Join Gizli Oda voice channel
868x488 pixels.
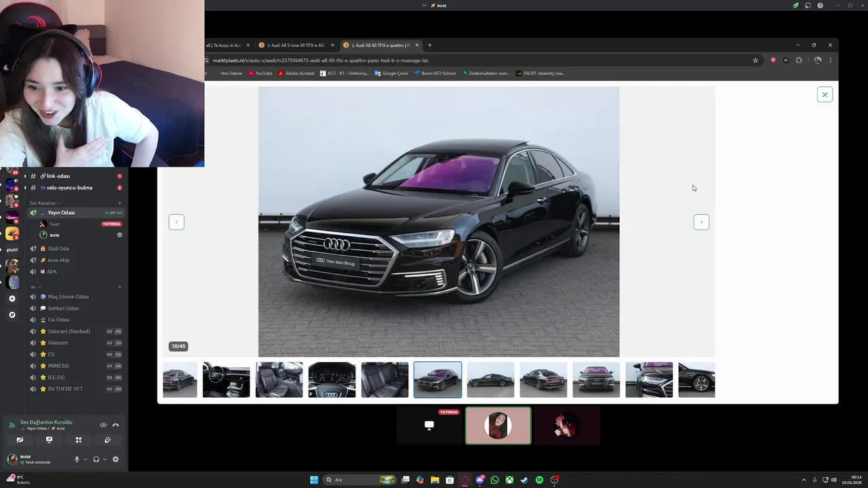point(75,249)
